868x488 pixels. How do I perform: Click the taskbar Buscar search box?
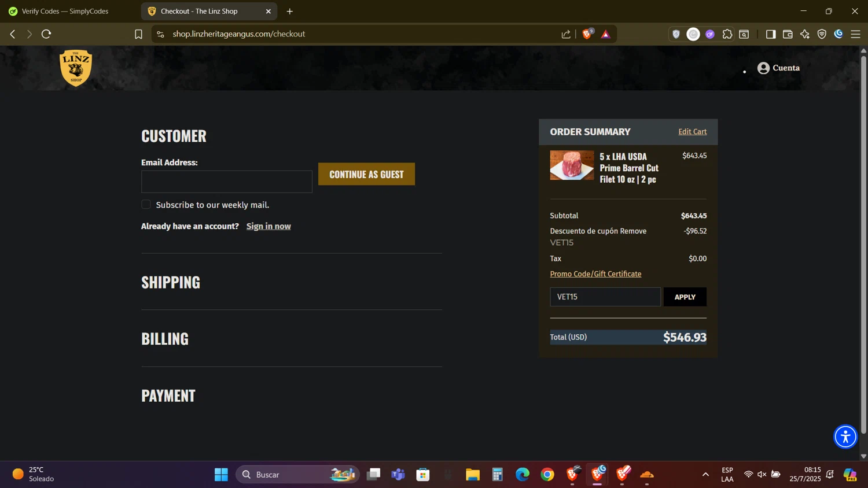[297, 475]
